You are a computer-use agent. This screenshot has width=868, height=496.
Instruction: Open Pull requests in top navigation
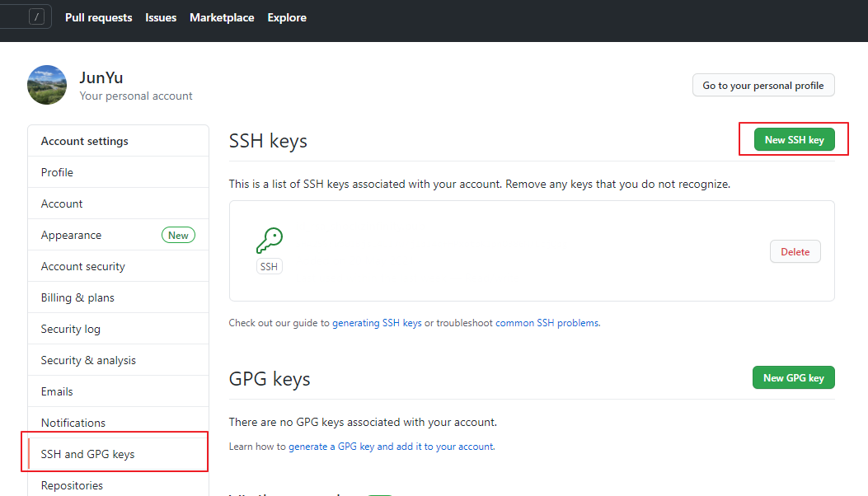point(98,17)
